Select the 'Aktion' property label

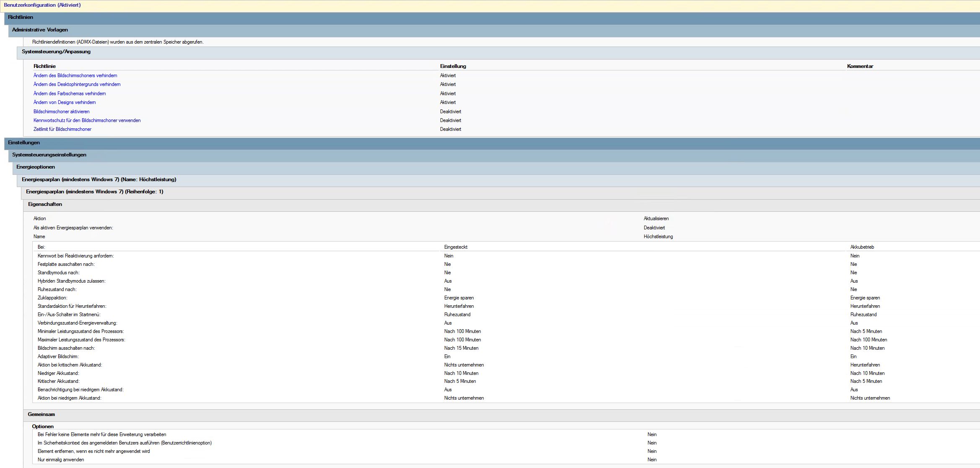(40, 218)
